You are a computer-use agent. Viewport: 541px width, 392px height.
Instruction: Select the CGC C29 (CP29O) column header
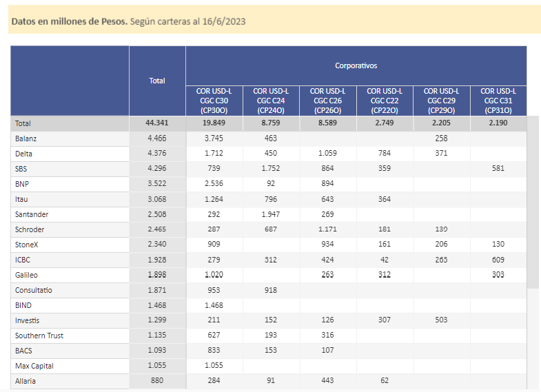[441, 100]
